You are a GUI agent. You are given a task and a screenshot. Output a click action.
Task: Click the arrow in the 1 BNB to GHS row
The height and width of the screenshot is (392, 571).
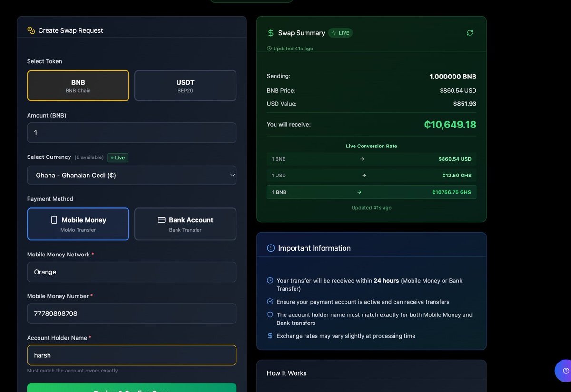tap(359, 192)
